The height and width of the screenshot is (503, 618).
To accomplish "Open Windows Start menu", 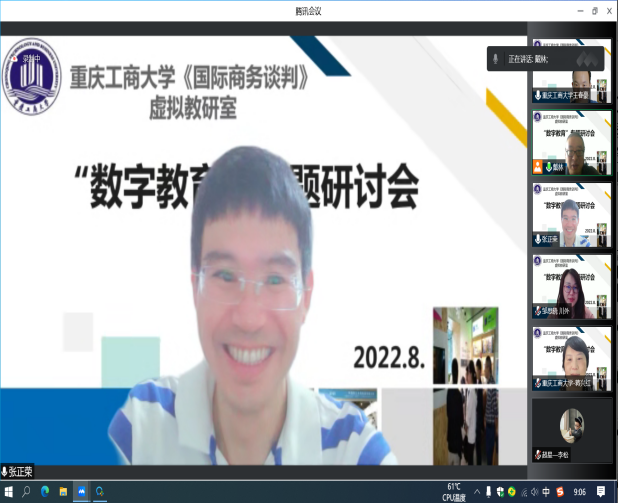I will coord(8,493).
